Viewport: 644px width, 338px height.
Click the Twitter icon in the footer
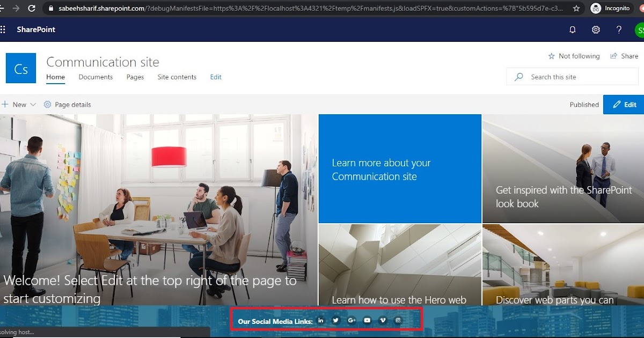point(335,320)
